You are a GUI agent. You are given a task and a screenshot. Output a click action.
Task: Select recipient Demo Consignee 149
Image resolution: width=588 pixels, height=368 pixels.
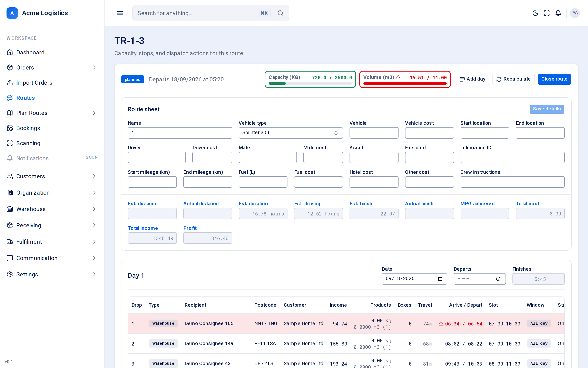click(209, 343)
